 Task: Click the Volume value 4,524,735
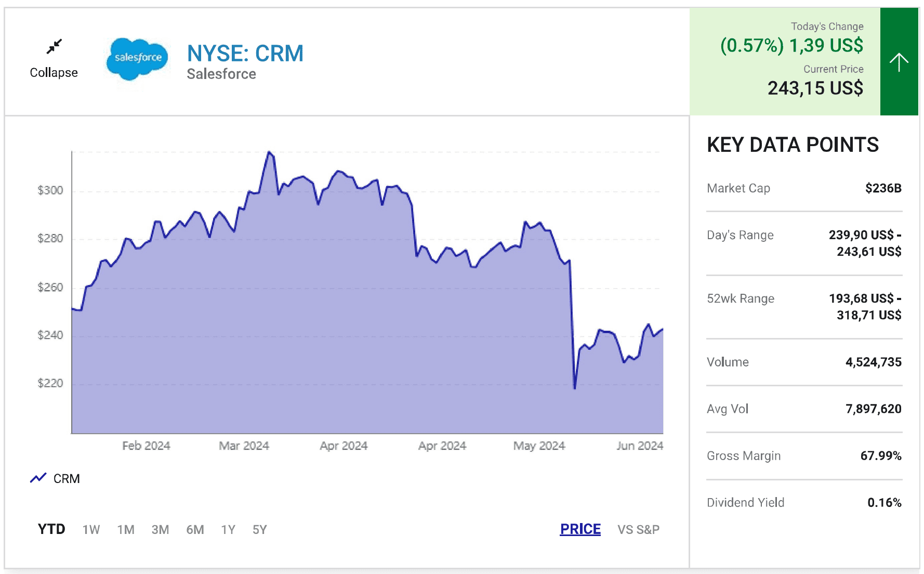click(x=874, y=362)
